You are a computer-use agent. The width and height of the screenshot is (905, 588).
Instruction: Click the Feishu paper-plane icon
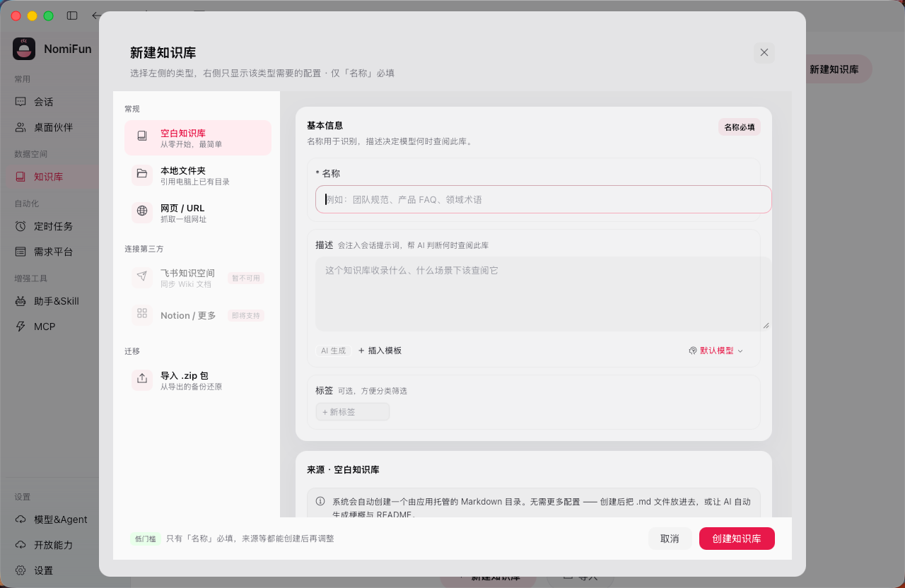[142, 276]
